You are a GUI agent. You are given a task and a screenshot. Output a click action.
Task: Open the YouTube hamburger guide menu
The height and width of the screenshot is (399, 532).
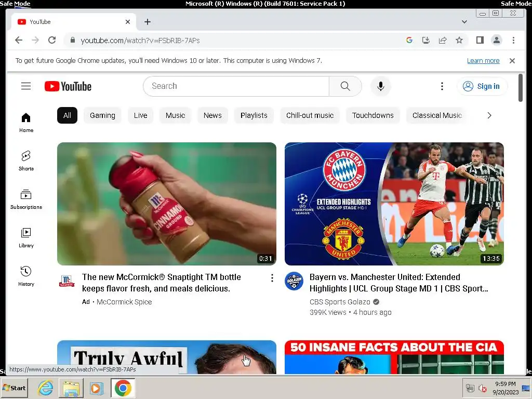[26, 86]
